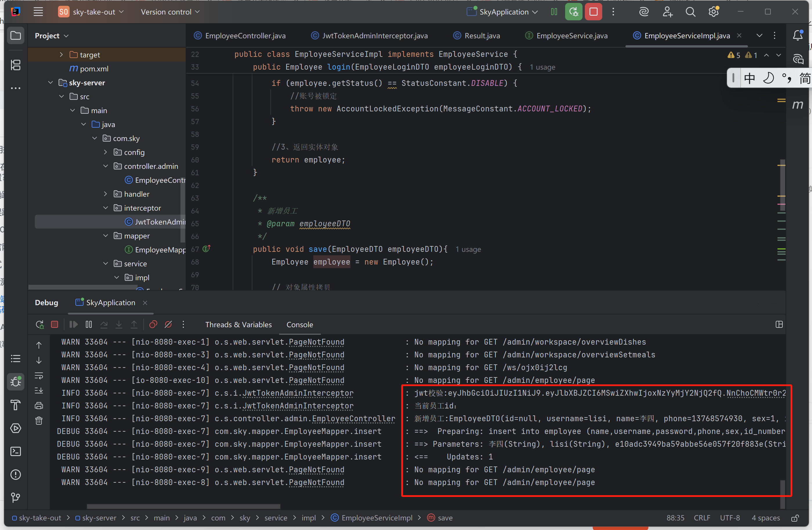Click the Code With Me add-user icon
The image size is (812, 530).
click(667, 12)
